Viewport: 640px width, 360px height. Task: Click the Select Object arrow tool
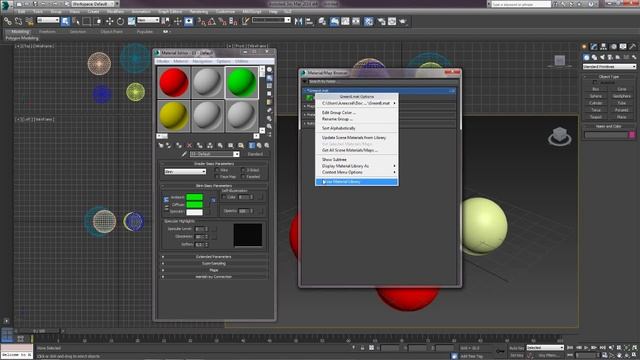[x=65, y=21]
